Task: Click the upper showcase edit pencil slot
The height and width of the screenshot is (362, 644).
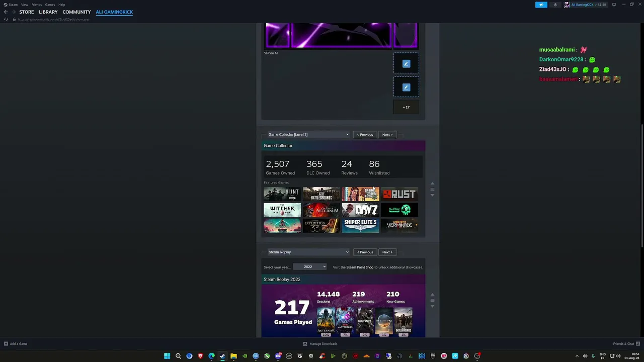Action: pos(406,63)
